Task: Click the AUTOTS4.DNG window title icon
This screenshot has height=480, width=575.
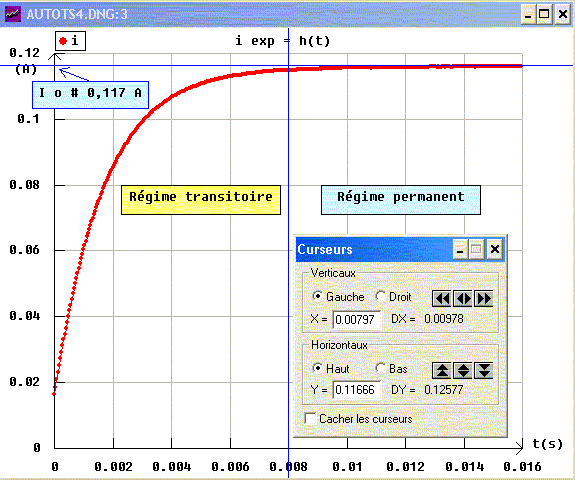Action: click(13, 14)
